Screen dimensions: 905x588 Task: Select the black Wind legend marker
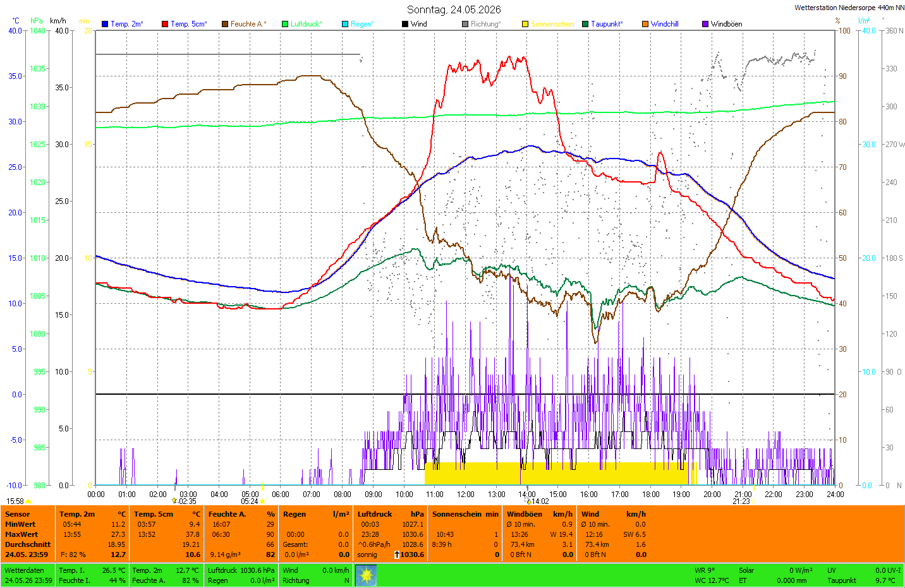405,24
